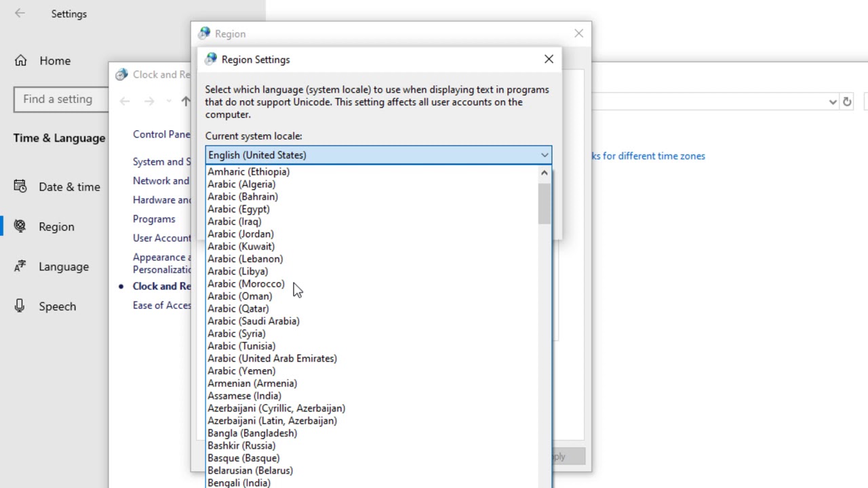Click the Find a setting search box
The height and width of the screenshot is (488, 868).
click(61, 100)
